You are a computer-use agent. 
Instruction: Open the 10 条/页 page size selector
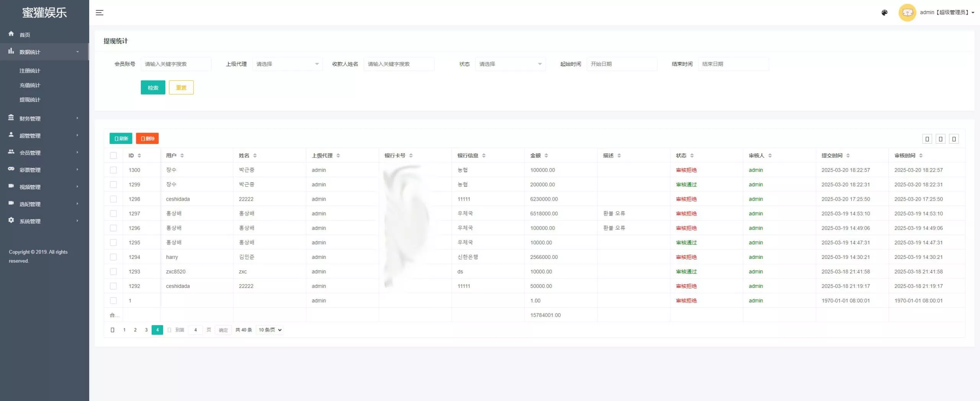point(270,330)
